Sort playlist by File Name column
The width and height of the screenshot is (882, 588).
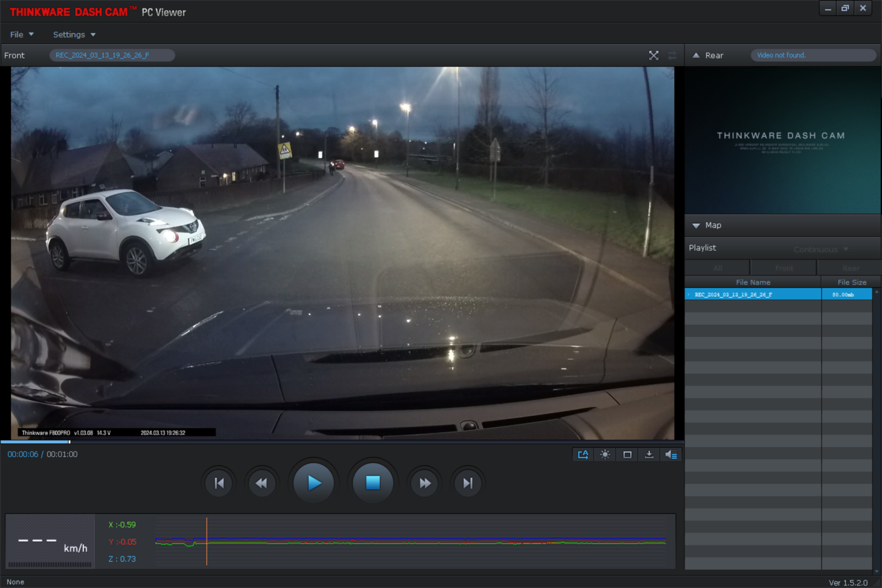click(753, 282)
